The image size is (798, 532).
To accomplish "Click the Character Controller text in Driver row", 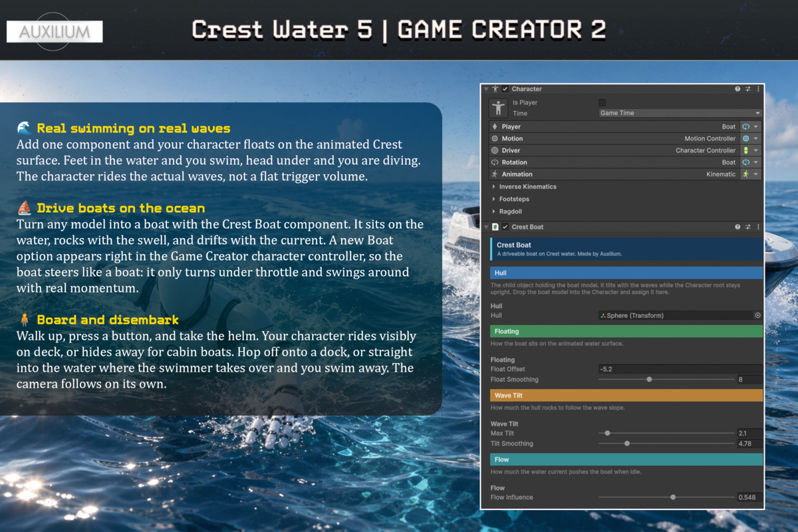I will point(706,150).
